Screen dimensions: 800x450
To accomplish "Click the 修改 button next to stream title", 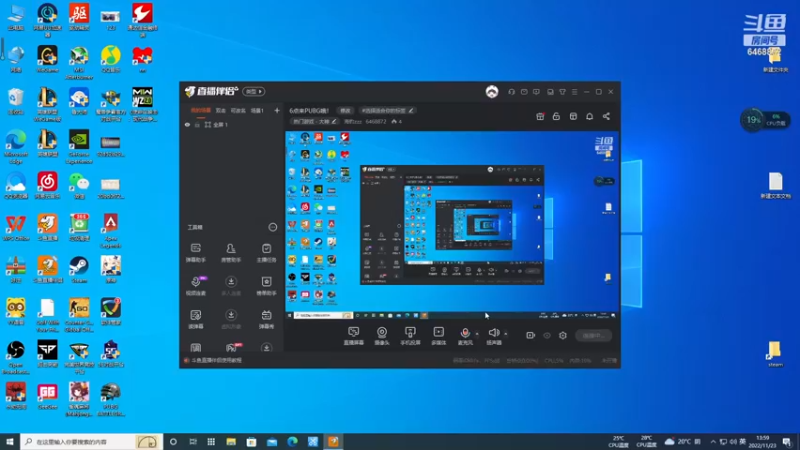I will click(345, 110).
